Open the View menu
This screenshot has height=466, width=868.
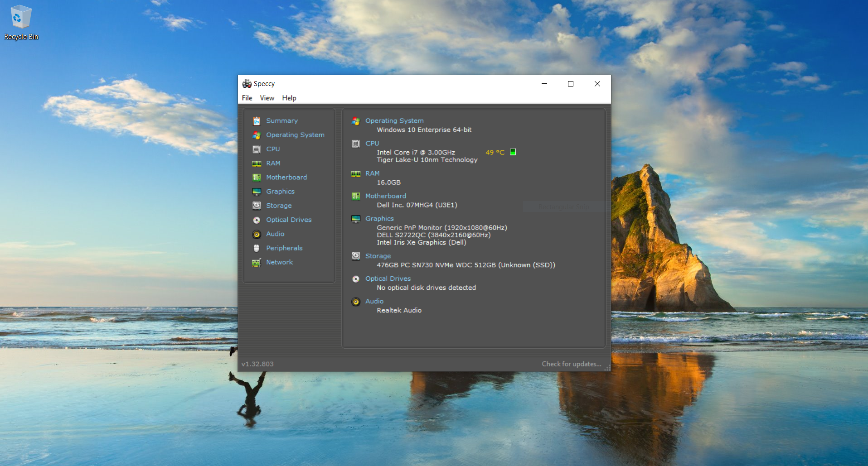click(267, 98)
